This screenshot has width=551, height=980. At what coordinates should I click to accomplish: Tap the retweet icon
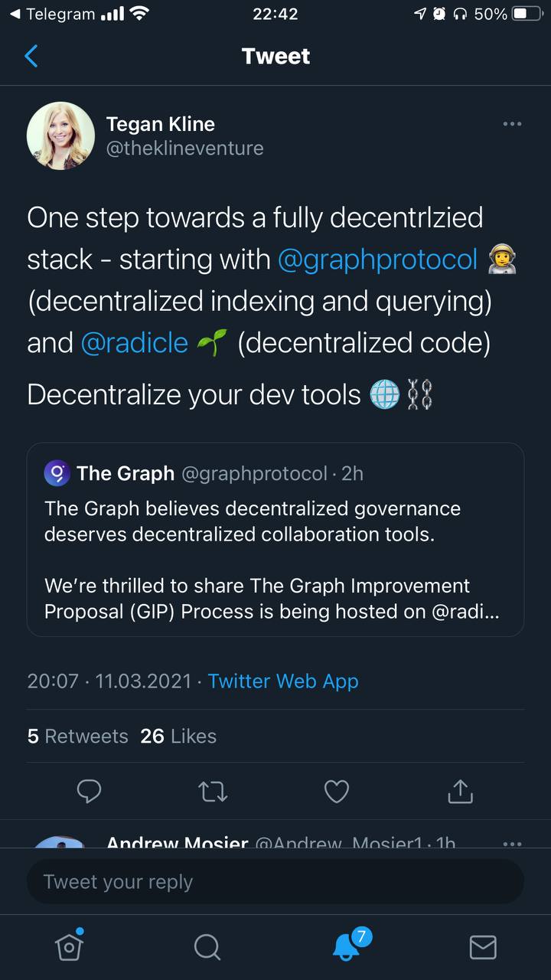pyautogui.click(x=213, y=791)
